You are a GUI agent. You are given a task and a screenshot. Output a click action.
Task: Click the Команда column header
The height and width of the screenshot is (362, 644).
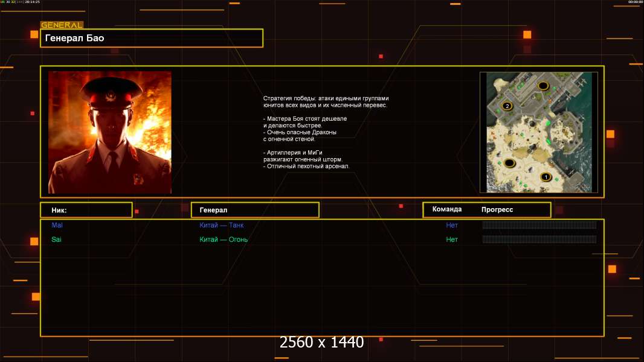447,209
